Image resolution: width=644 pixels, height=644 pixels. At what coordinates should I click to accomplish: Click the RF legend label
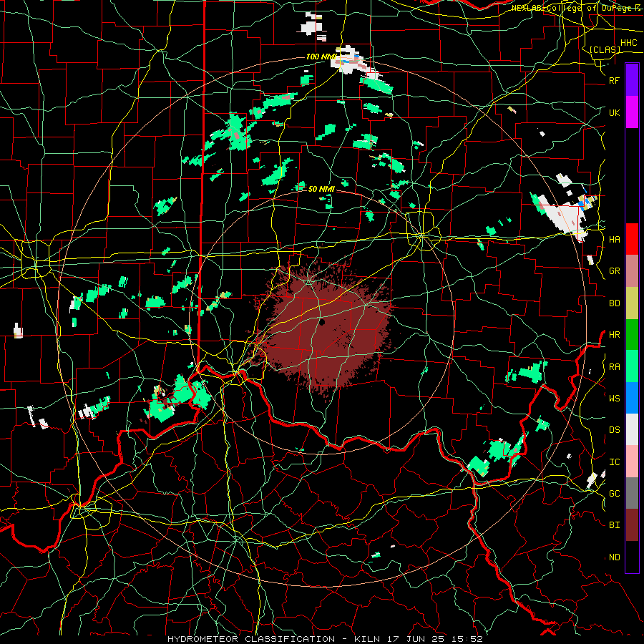pos(615,80)
